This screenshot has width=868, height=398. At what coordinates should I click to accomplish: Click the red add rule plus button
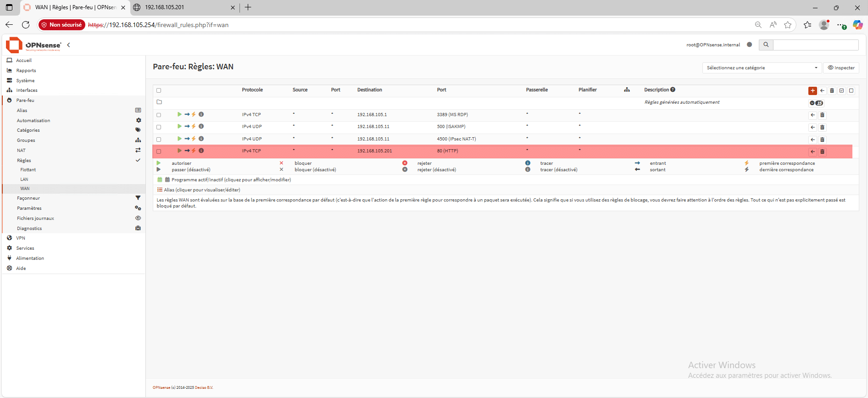click(812, 90)
